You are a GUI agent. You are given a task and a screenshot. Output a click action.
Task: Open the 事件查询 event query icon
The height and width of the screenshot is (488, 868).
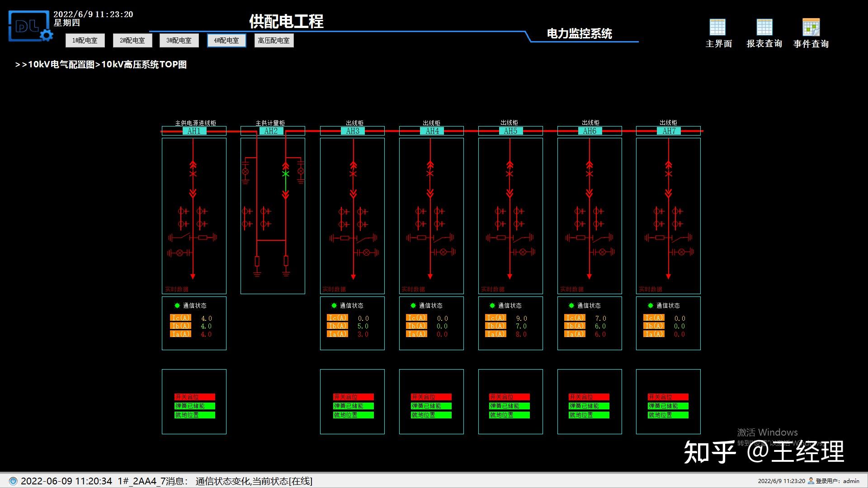[811, 28]
